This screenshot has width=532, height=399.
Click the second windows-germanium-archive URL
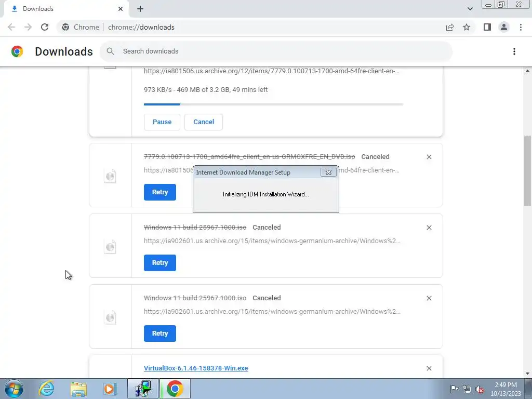[x=272, y=312]
